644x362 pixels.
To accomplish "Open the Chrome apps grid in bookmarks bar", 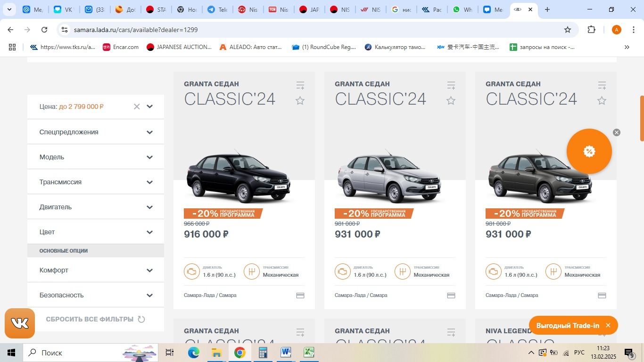I will 12,47.
